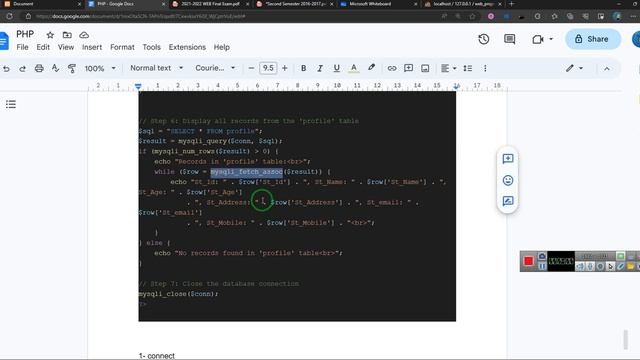Screen dimensions: 640x360
Task: Open the View menu
Action: [x=66, y=47]
